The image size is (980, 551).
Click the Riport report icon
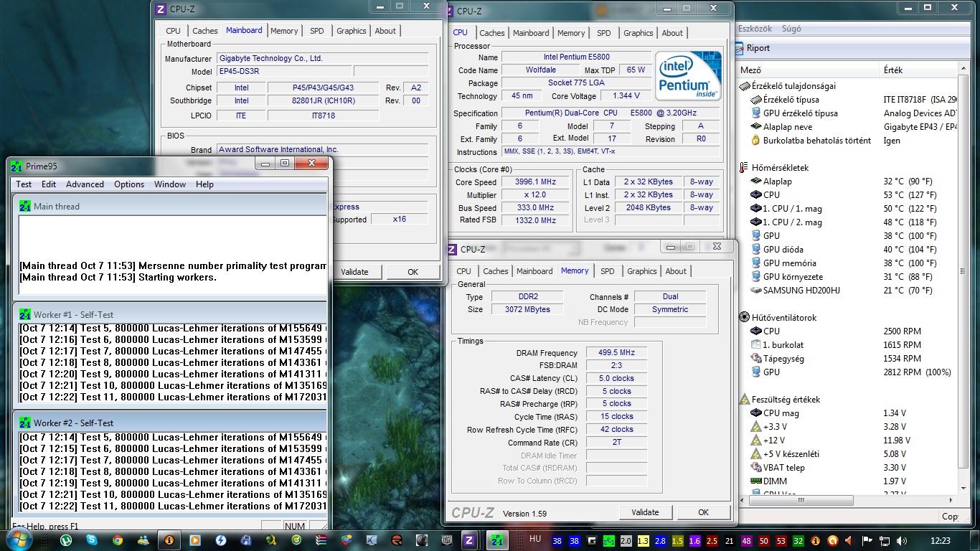(x=740, y=48)
